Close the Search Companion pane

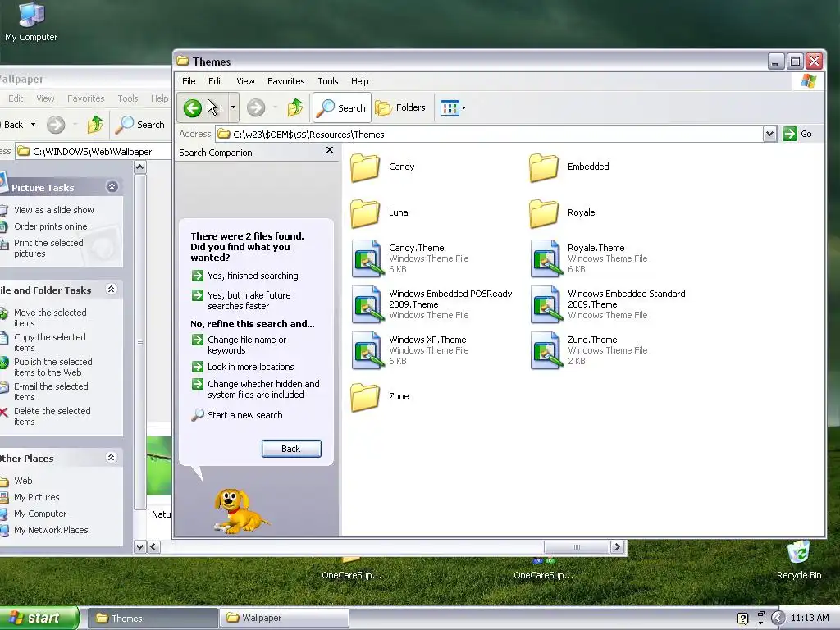tap(330, 151)
